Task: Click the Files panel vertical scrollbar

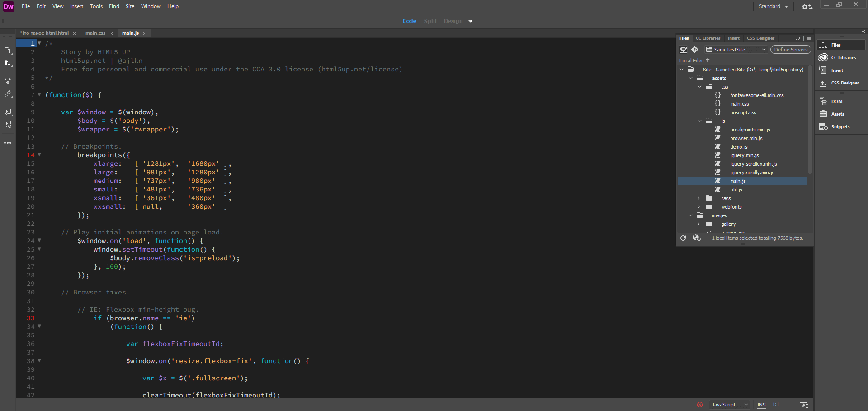Action: tap(810, 120)
